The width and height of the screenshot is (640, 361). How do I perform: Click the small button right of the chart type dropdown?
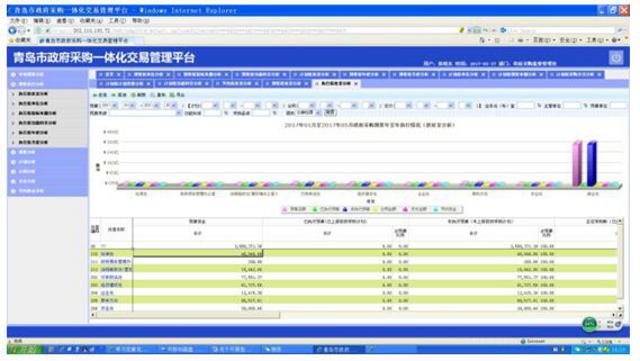pos(330,112)
